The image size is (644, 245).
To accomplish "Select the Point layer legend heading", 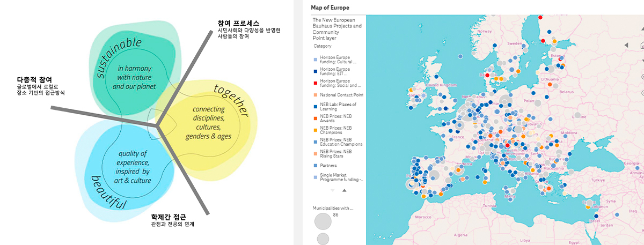I will click(x=325, y=39).
